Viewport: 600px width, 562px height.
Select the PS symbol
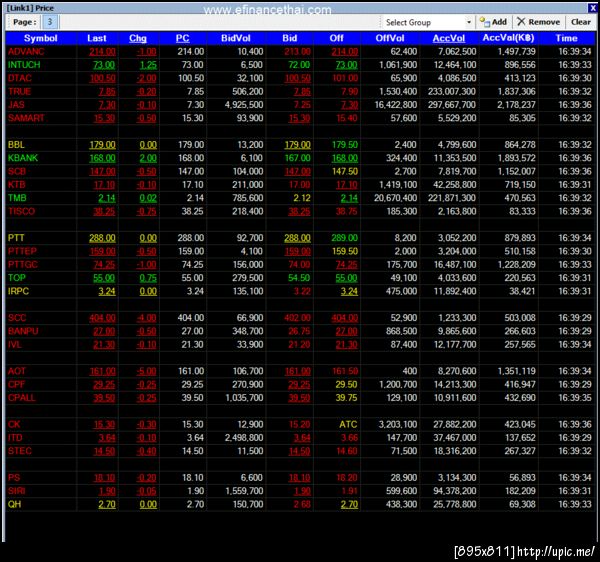tap(14, 478)
